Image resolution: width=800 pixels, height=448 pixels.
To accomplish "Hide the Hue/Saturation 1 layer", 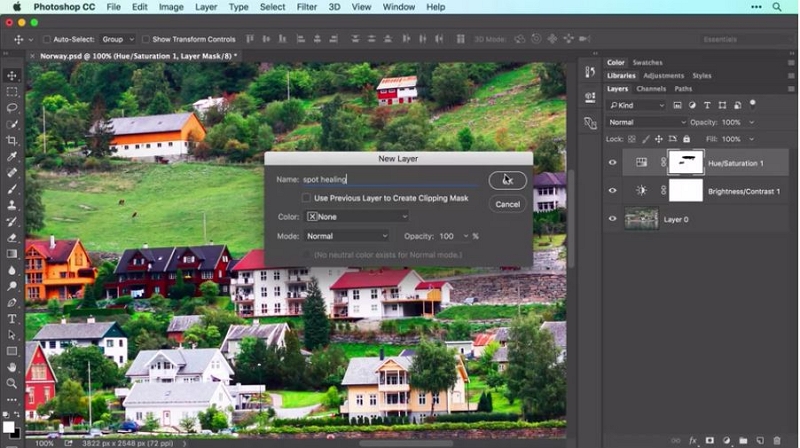I will coord(613,162).
